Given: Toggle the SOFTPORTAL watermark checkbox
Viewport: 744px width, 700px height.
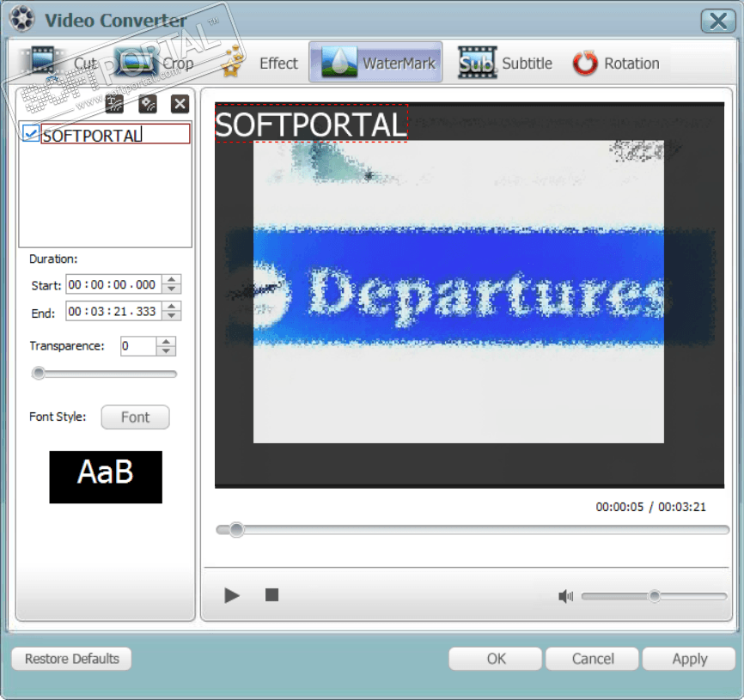Looking at the screenshot, I should click(31, 133).
